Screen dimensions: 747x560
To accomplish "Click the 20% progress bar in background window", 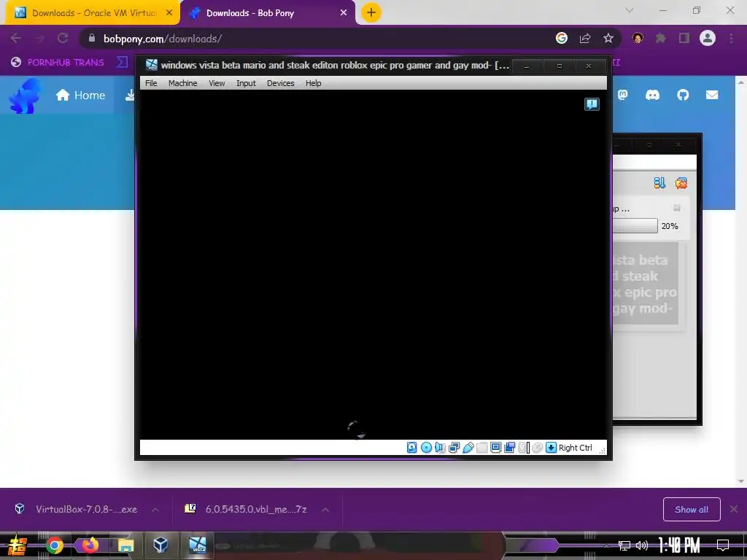I will point(635,226).
